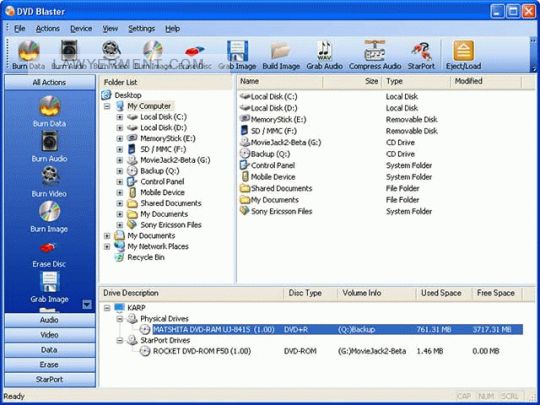Viewport: 540px width, 405px height.
Task: Click the Disc Type column header
Action: tap(310, 293)
